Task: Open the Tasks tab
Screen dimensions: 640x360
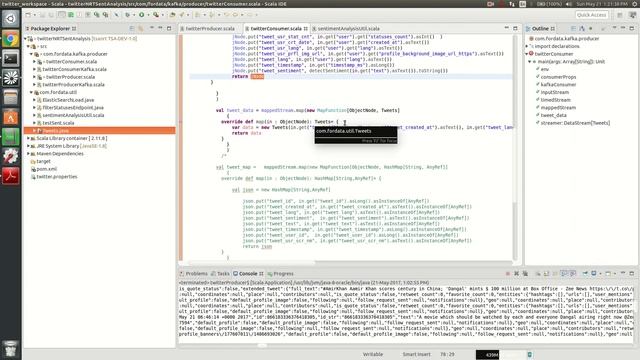Action: (x=220, y=273)
